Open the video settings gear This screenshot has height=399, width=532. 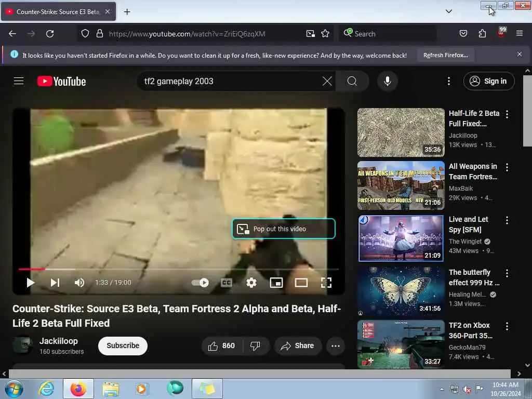click(x=251, y=283)
